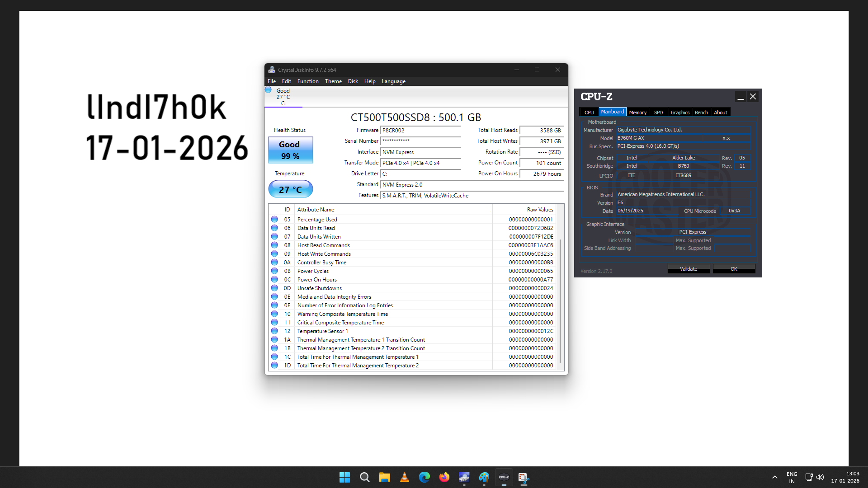Open the Paint app on taskbar
This screenshot has height=488, width=868.
pyautogui.click(x=484, y=477)
